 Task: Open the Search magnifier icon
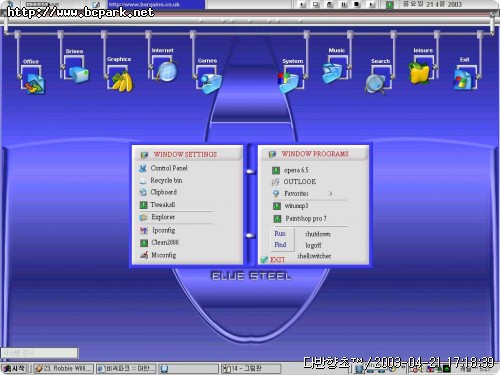coord(376,84)
